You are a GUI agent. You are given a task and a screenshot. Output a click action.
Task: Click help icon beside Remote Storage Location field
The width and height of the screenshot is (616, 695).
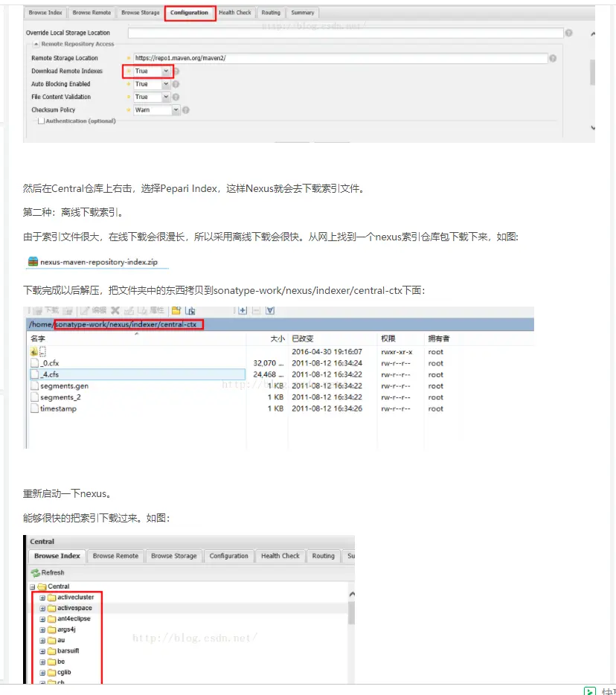(x=553, y=58)
